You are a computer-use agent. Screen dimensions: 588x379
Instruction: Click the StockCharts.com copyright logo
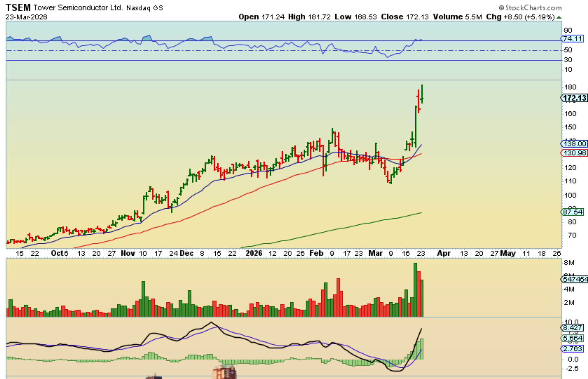(x=530, y=8)
